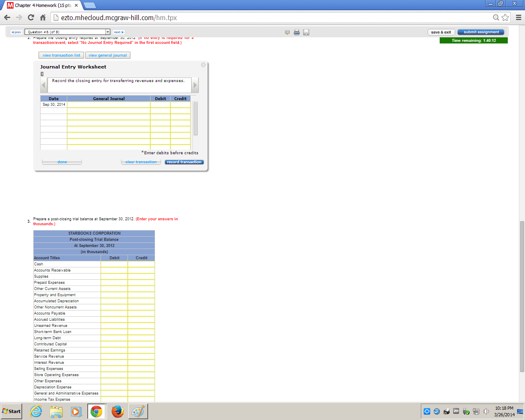Click the Start button

click(11, 411)
